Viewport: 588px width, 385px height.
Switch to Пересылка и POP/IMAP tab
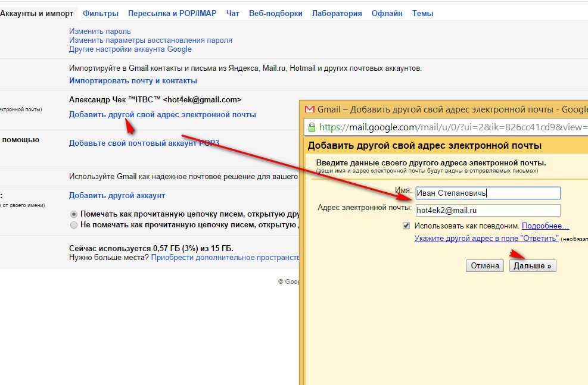tap(172, 14)
